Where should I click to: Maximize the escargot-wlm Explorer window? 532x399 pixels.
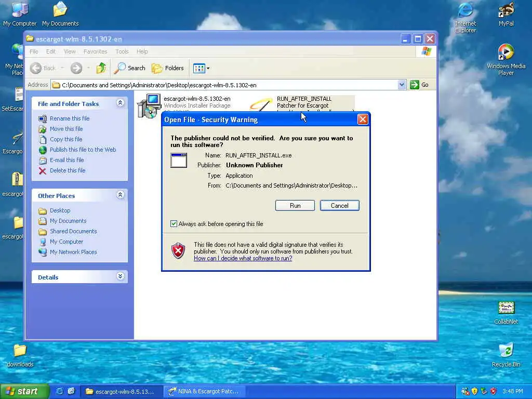(418, 39)
